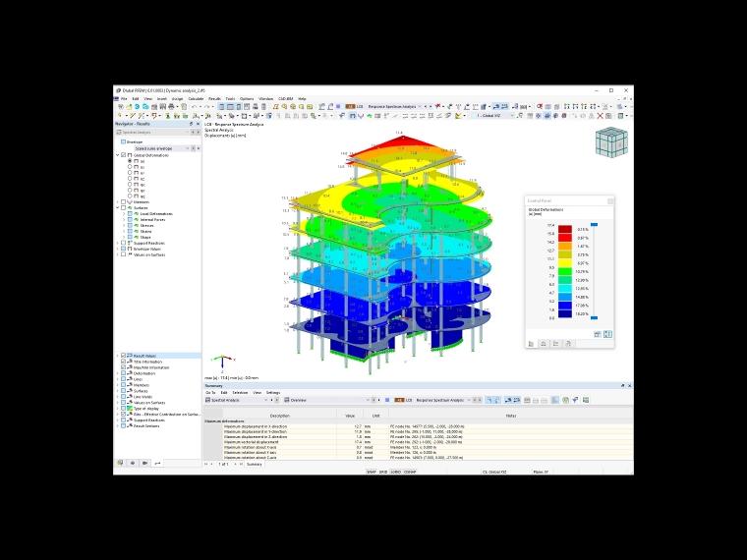
Task: Click the red X icon in second toolbar
Action: point(600,116)
